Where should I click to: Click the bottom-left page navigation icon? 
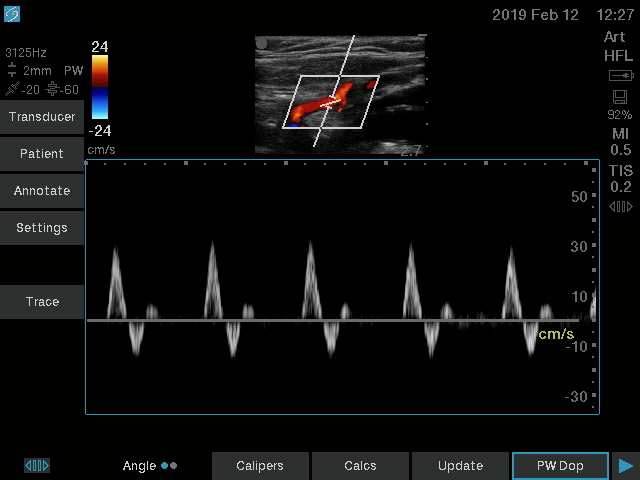click(x=37, y=465)
